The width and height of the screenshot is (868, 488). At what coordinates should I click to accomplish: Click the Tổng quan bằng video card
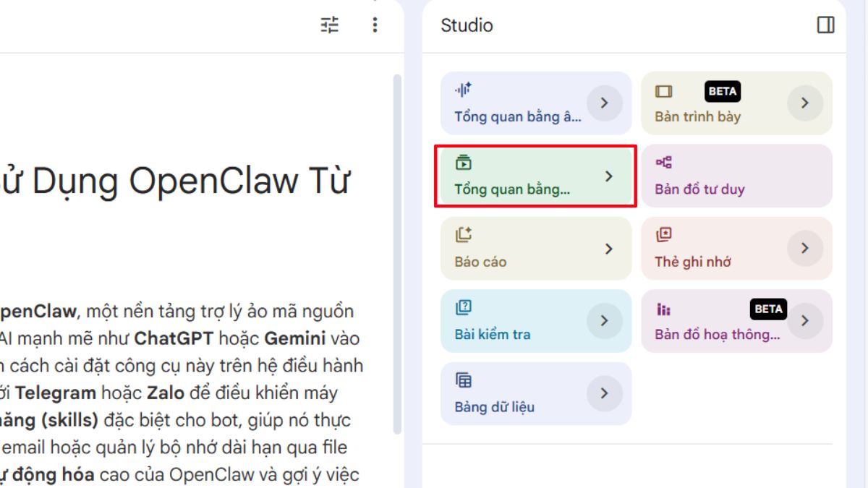click(535, 176)
